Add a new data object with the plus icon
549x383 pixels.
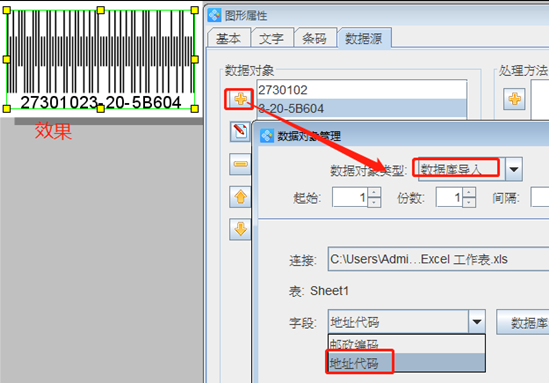point(240,99)
